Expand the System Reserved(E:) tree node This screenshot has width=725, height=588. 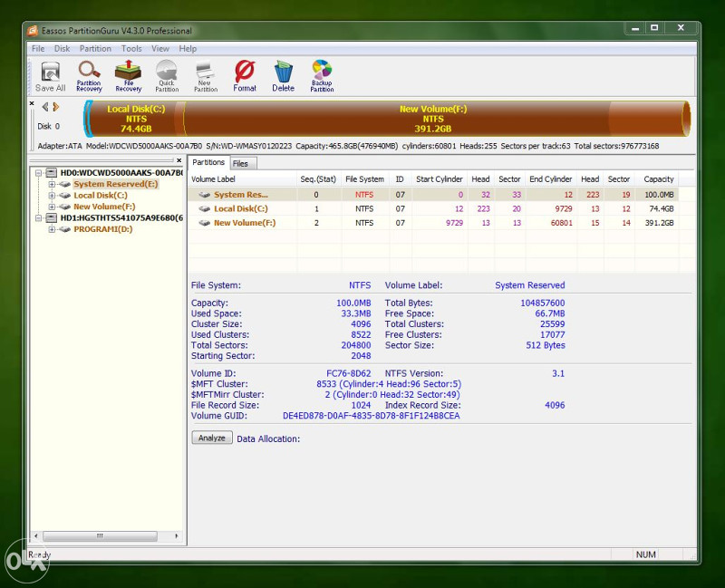click(52, 184)
